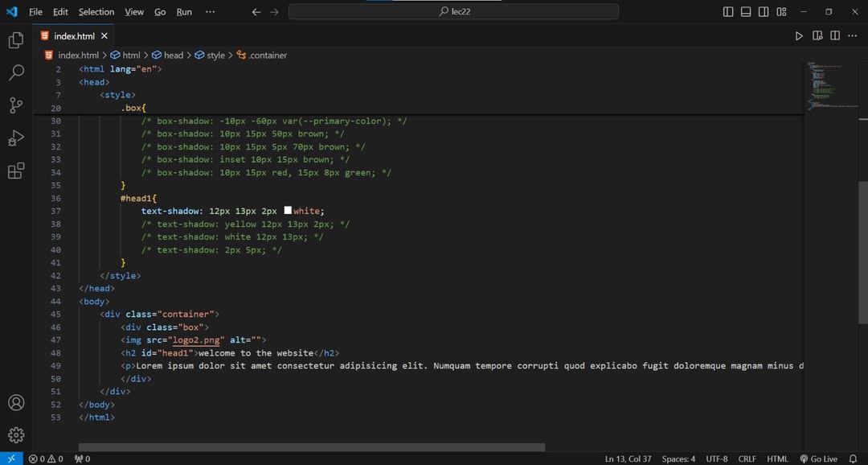Split the editor to the right
868x465 pixels.
835,36
